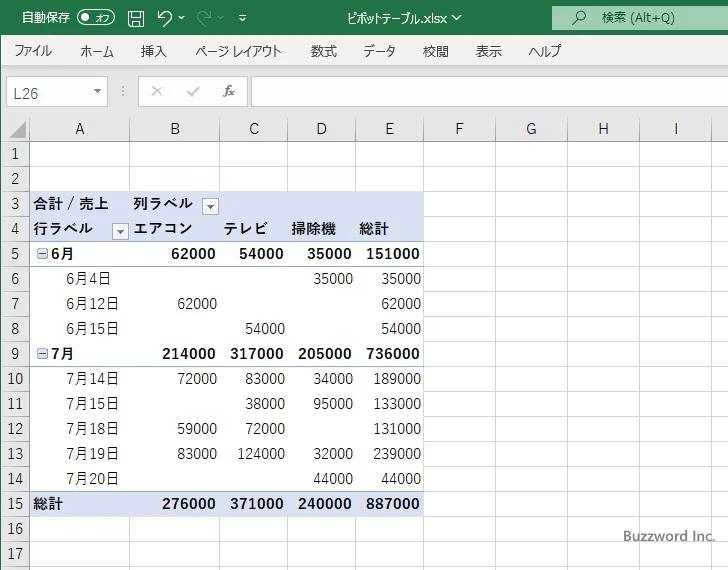Screen dimensions: 728x570
Task: Open the 行ラベル filter dropdown
Action: click(x=120, y=231)
